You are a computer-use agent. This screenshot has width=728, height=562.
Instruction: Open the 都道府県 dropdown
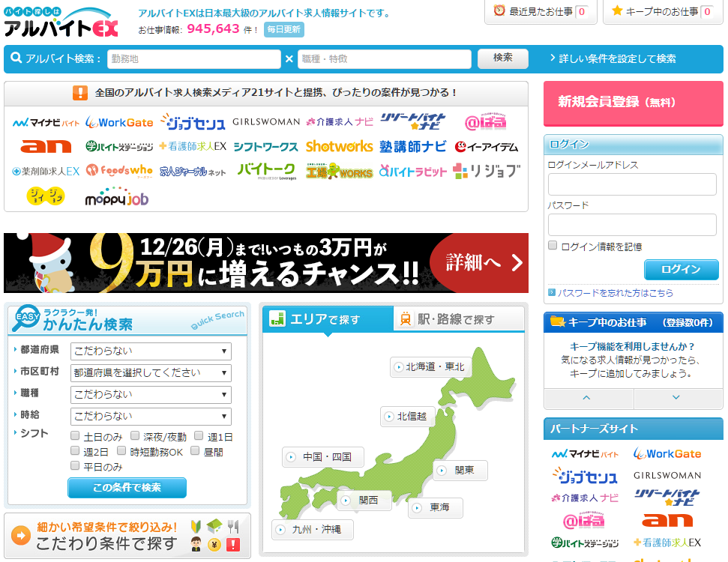pos(151,351)
